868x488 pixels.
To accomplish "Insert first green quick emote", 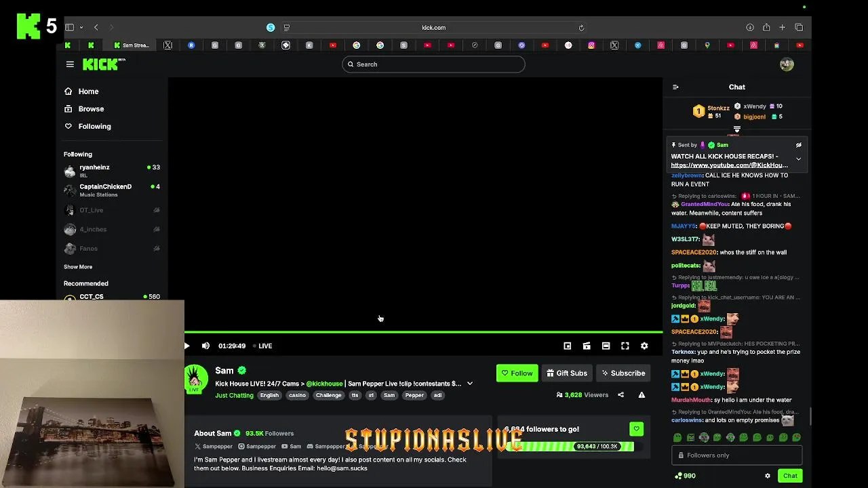I will (677, 438).
